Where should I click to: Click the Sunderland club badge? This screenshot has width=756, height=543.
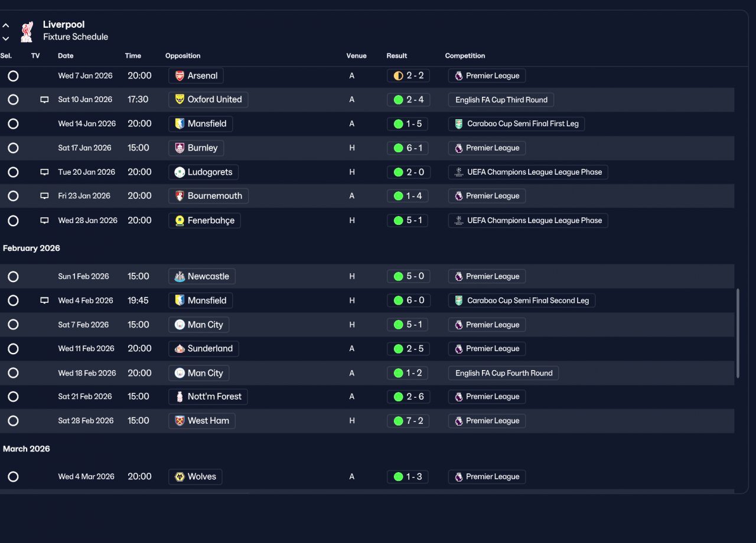point(180,349)
